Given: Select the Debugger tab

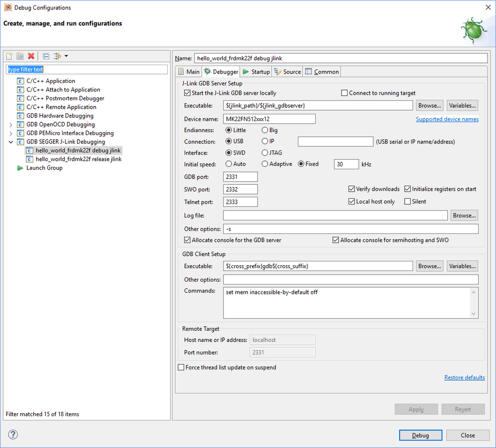Looking at the screenshot, I should (221, 72).
